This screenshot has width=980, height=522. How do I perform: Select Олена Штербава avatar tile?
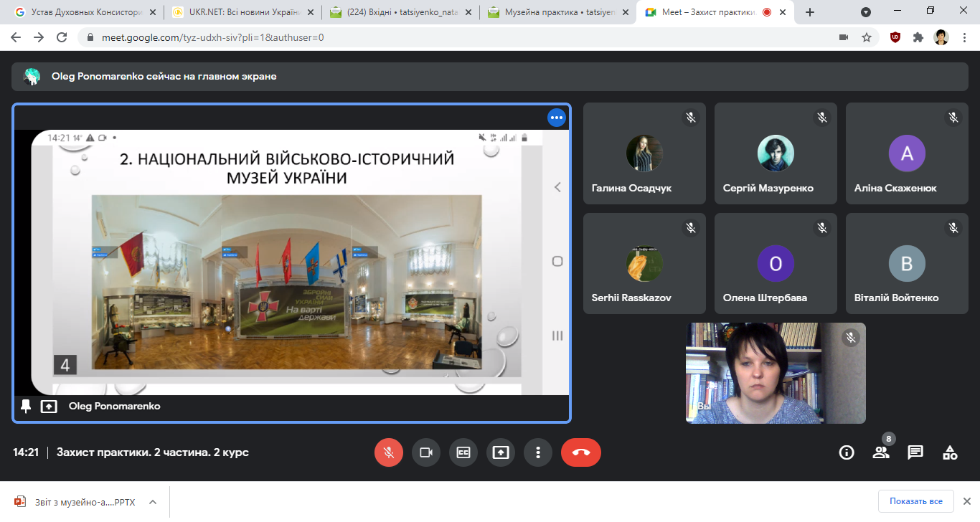point(776,263)
